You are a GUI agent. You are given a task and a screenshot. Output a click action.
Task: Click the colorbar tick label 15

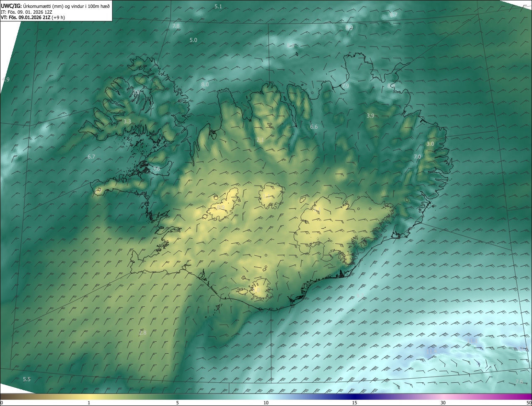(355, 403)
